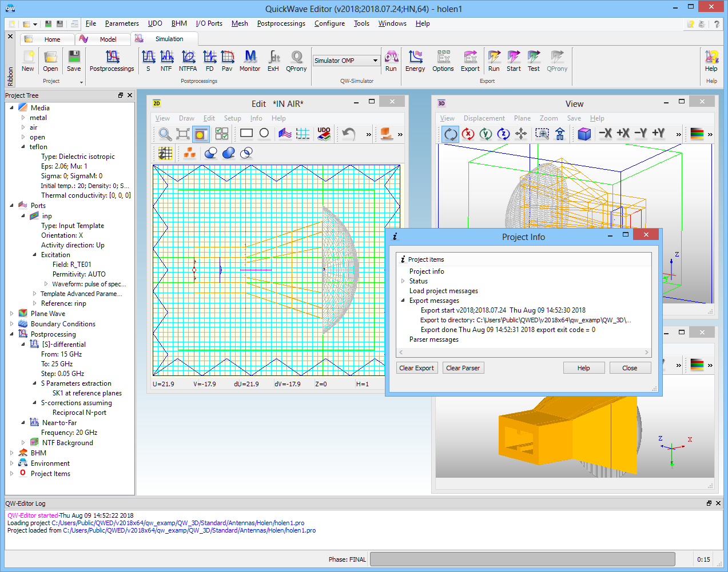Select the rectangle draw tool
728x572 pixels.
click(246, 133)
